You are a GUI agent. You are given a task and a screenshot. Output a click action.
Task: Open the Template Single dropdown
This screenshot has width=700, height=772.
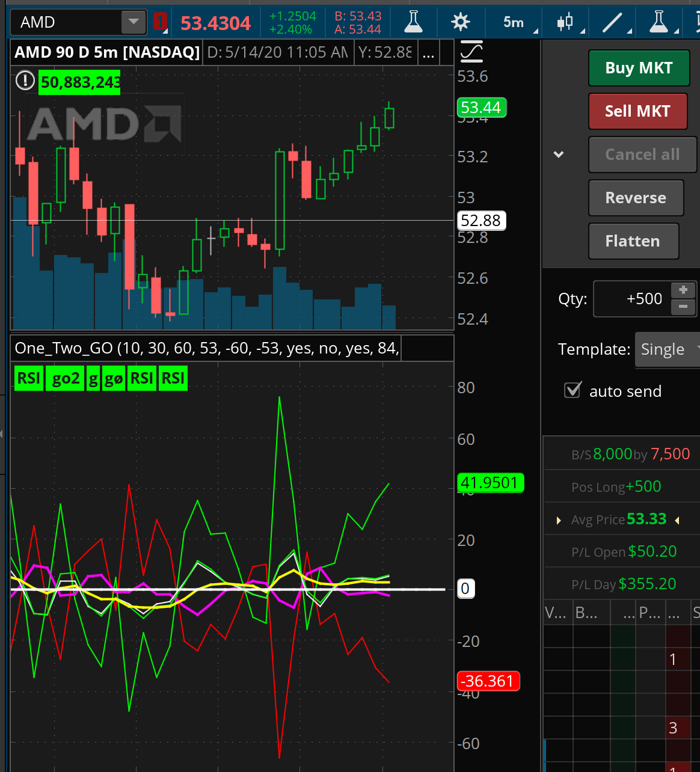[668, 349]
